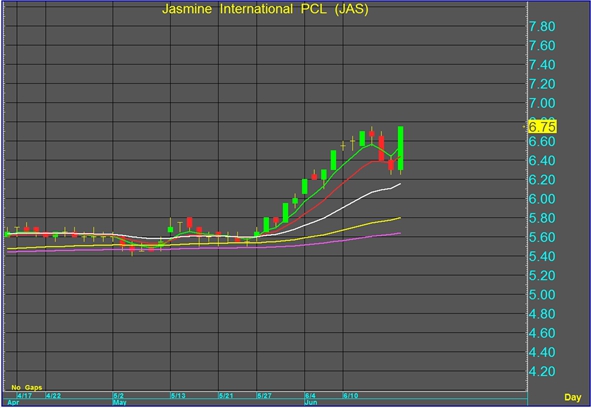Viewport: 591px width, 408px height.
Task: Click the 5.60 price axis label
Action: point(542,237)
